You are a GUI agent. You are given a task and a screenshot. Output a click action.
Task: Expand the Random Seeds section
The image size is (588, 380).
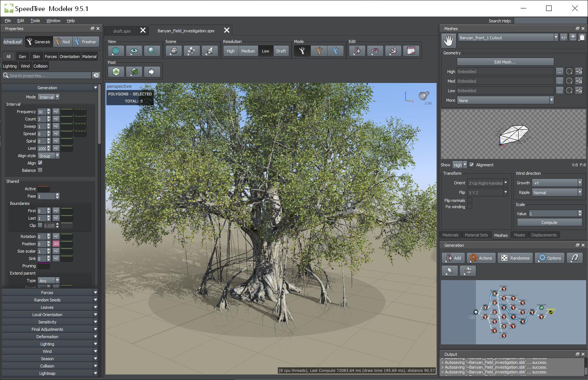pyautogui.click(x=50, y=300)
